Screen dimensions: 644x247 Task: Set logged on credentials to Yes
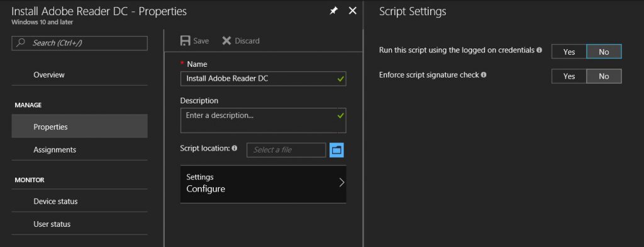(x=569, y=52)
